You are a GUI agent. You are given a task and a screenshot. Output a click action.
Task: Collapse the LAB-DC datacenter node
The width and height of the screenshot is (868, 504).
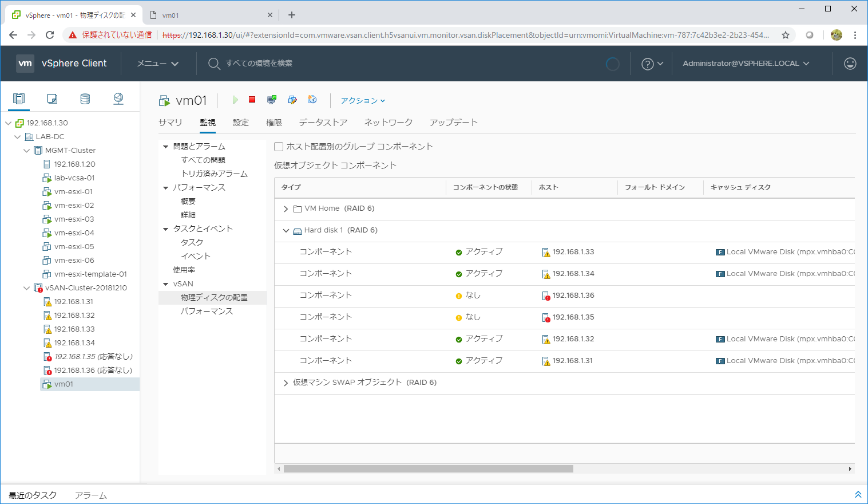tap(17, 137)
